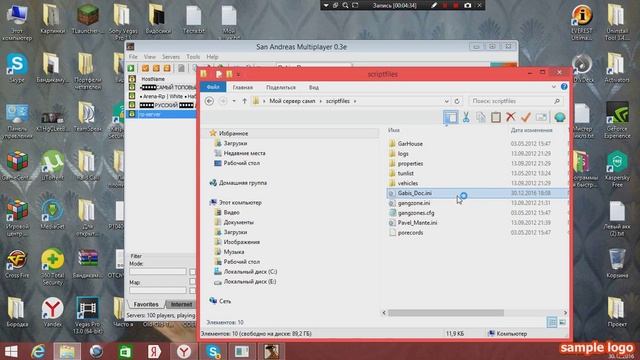
Task: Select Рабочий стол under Избранное
Action: [241, 163]
